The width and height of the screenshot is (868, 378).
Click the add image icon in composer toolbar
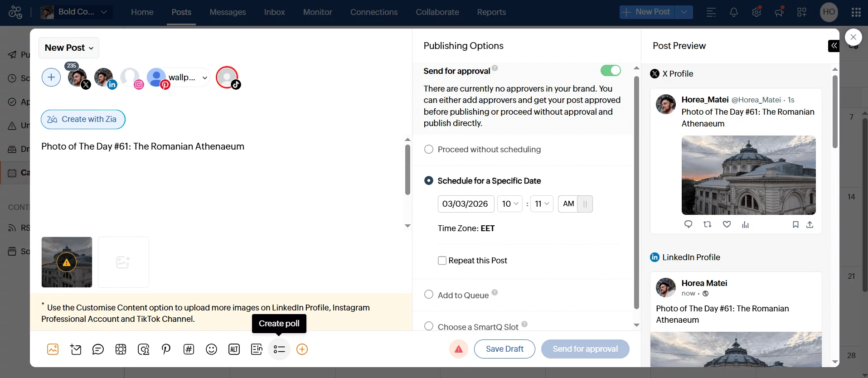click(x=53, y=349)
